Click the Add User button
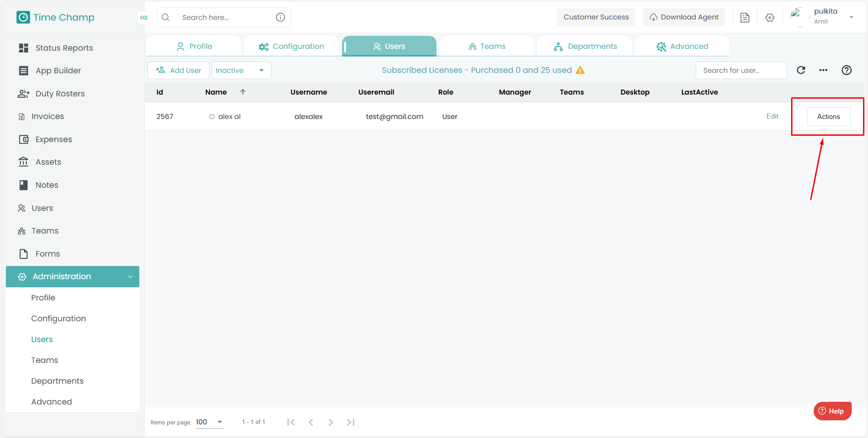This screenshot has height=438, width=868. pyautogui.click(x=178, y=70)
